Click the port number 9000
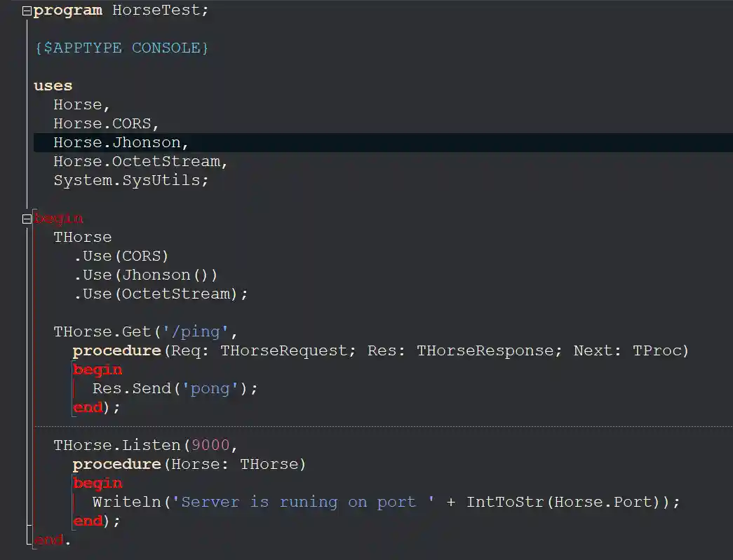This screenshot has width=733, height=560. coord(212,445)
